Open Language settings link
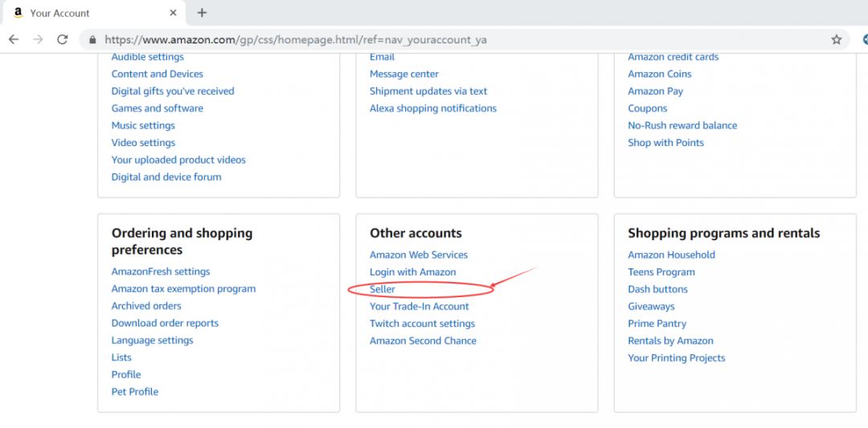 click(152, 340)
